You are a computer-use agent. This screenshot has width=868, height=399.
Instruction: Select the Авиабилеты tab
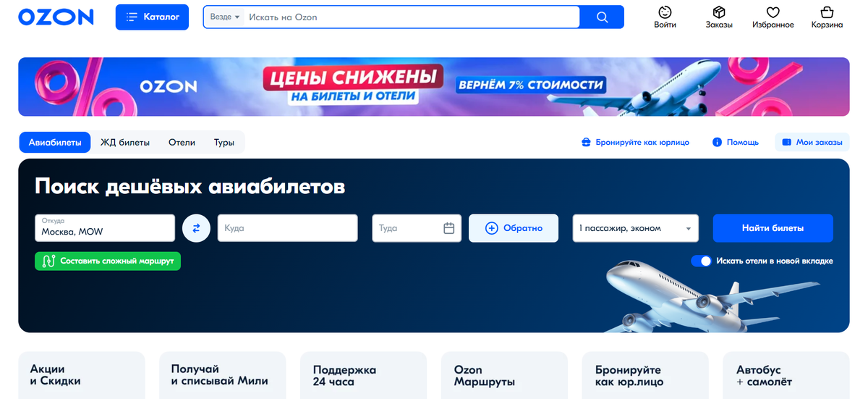pyautogui.click(x=55, y=143)
